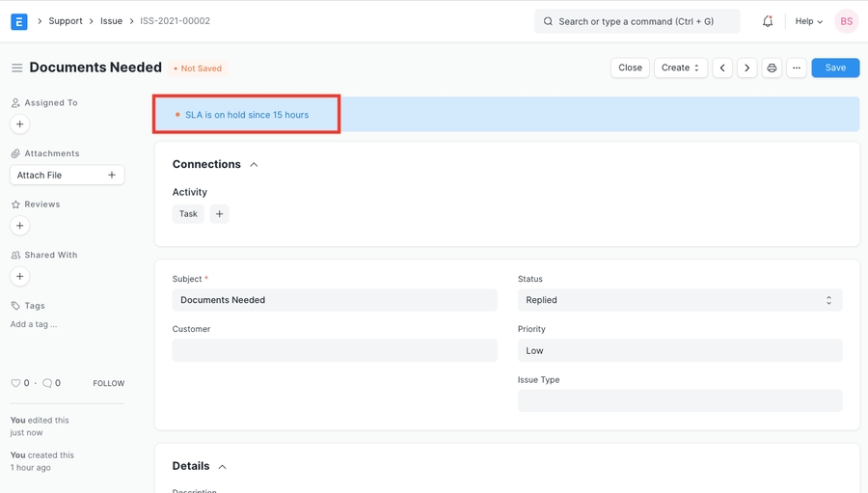Open the three-dots more options menu

pyautogui.click(x=797, y=68)
